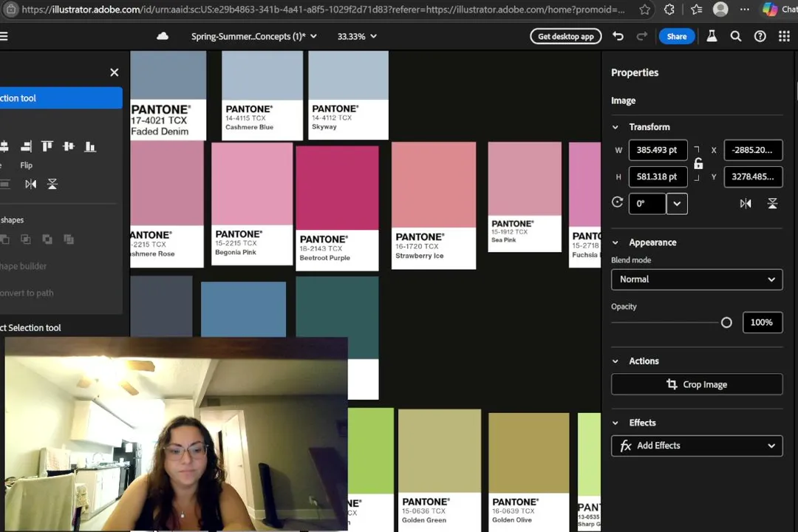Click the crop icon in Crop Image
798x532 pixels.
coord(672,384)
